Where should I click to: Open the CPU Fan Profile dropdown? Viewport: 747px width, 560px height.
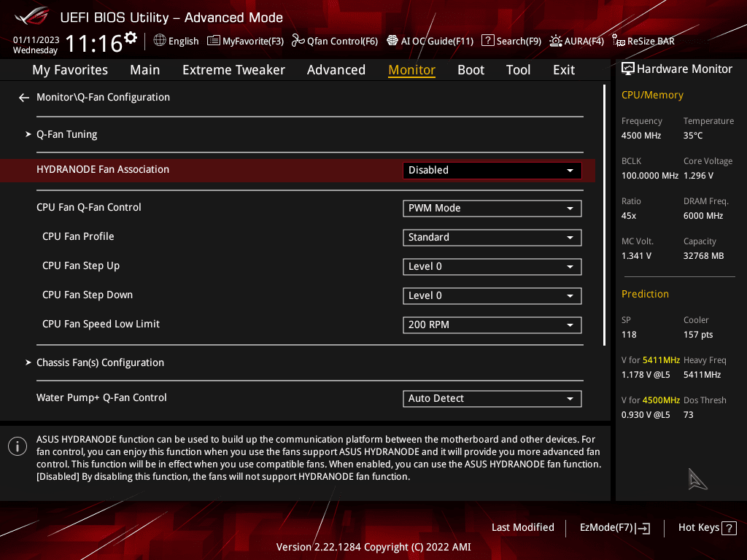(x=492, y=238)
